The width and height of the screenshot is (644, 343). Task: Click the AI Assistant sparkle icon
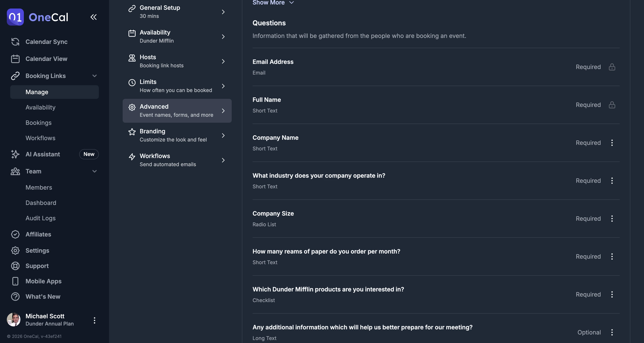tap(15, 154)
